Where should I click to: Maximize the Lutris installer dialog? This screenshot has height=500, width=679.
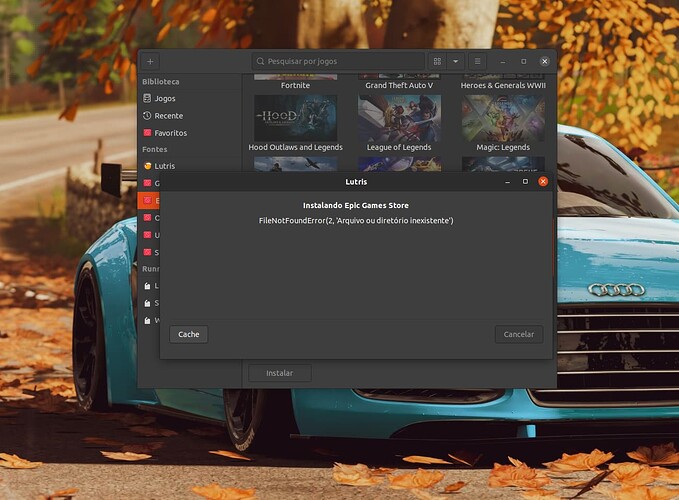point(525,181)
